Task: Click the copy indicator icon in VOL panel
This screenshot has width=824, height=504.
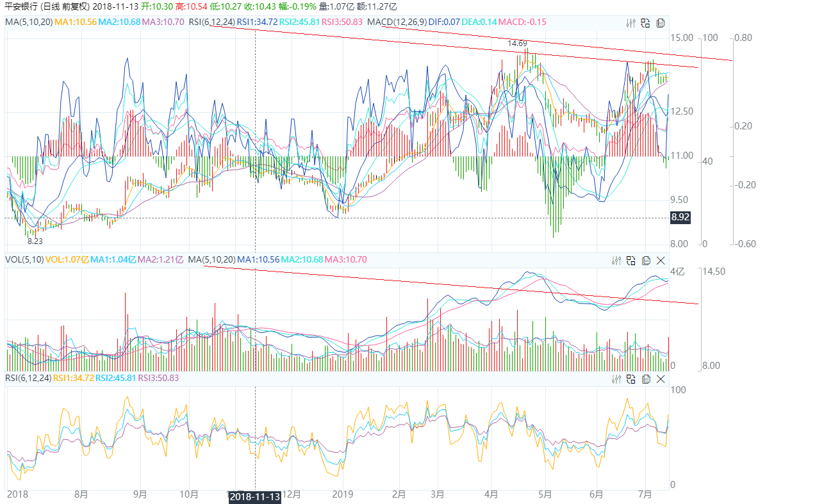Action: tap(647, 259)
